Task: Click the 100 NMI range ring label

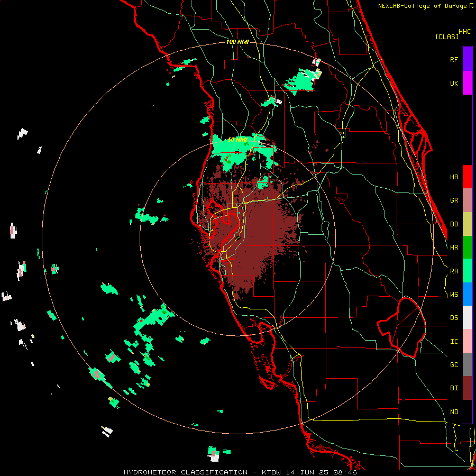Action: (x=237, y=42)
